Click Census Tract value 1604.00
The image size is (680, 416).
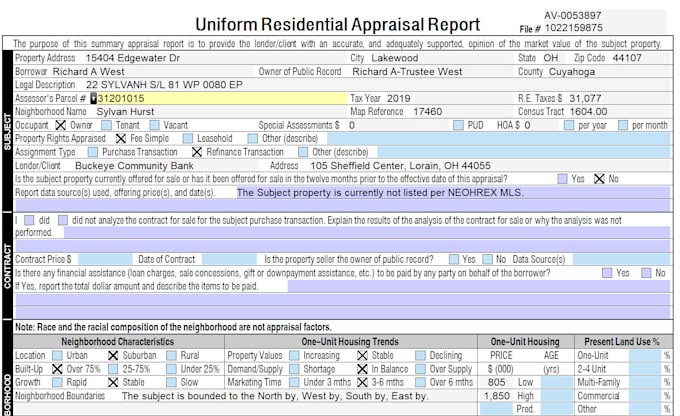[x=588, y=112]
